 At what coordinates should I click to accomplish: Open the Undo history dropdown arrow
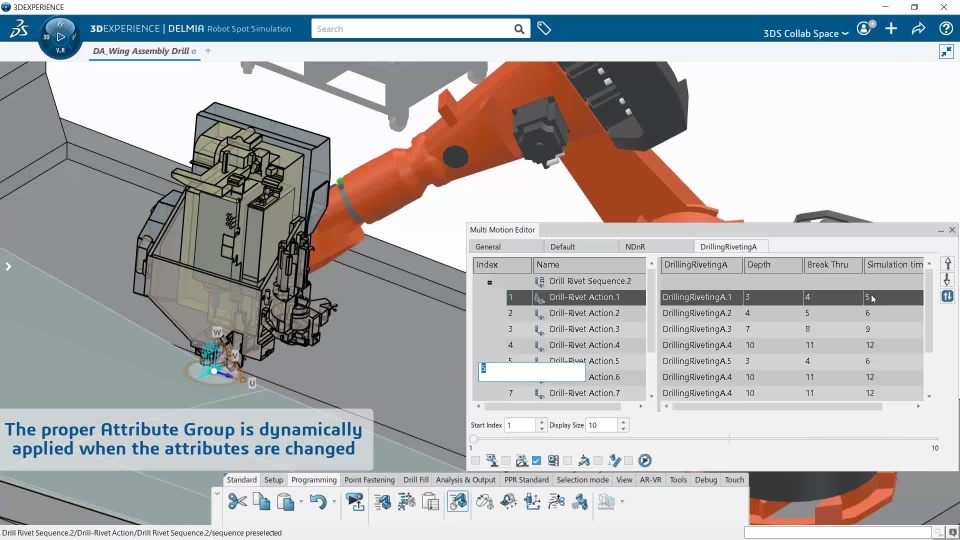(334, 502)
